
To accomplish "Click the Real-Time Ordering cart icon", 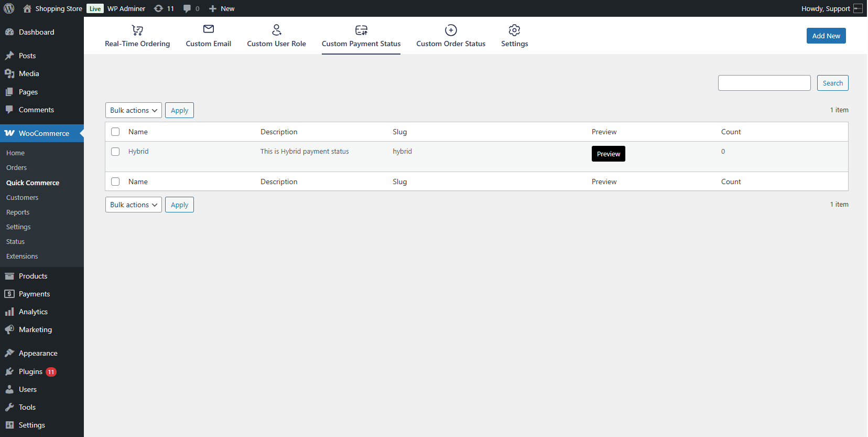I will tap(137, 30).
